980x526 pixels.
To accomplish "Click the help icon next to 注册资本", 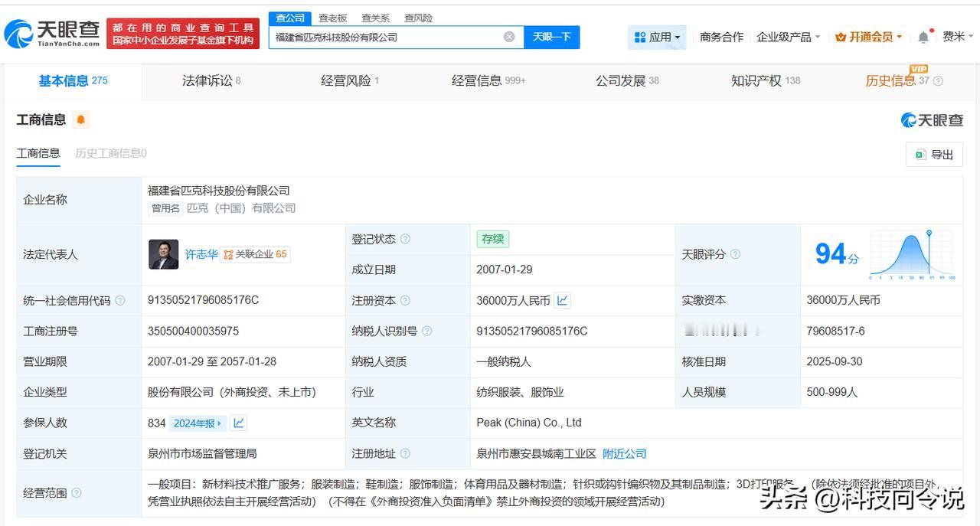I will 405,301.
